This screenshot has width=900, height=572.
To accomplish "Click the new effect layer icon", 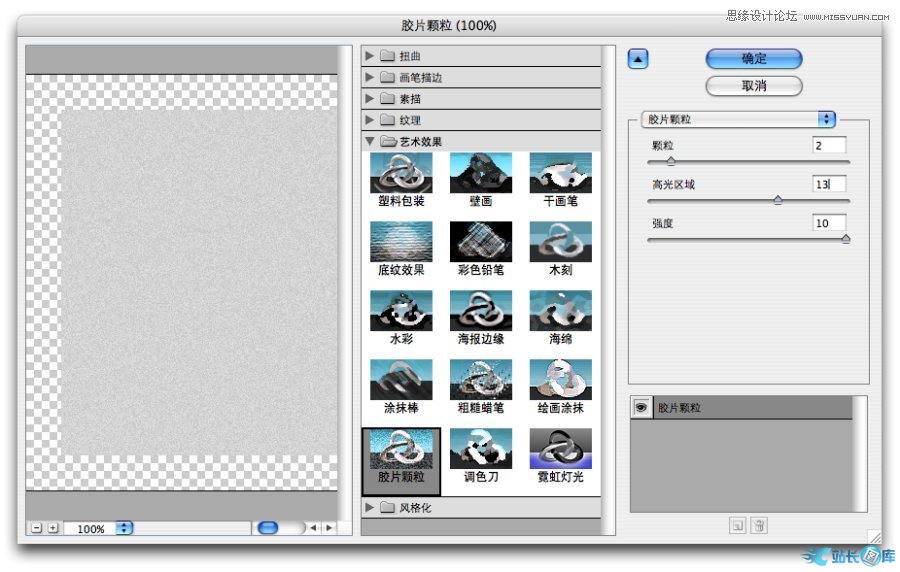I will pos(738,525).
